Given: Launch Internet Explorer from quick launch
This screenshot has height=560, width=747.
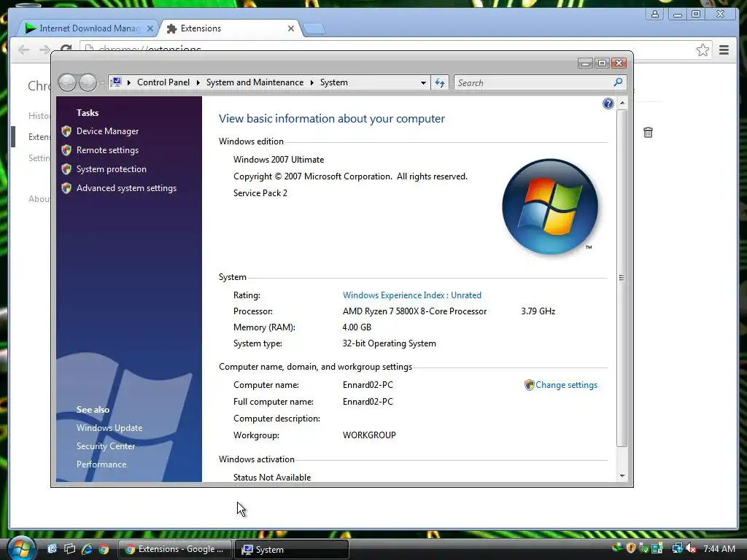Looking at the screenshot, I should pyautogui.click(x=87, y=549).
